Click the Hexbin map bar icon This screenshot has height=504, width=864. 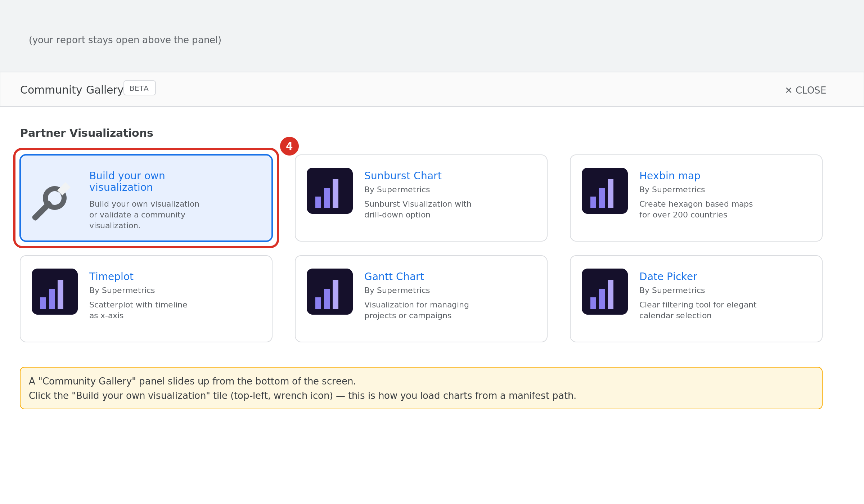click(x=605, y=191)
